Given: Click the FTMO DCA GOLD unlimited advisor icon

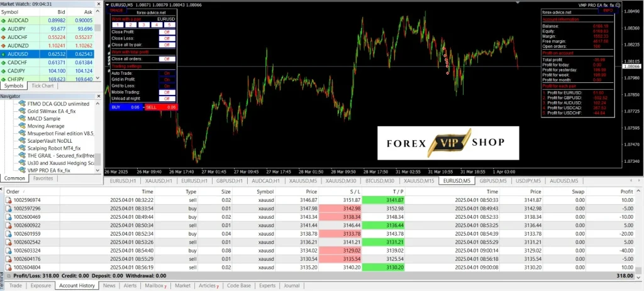Looking at the screenshot, I should click(x=22, y=104).
